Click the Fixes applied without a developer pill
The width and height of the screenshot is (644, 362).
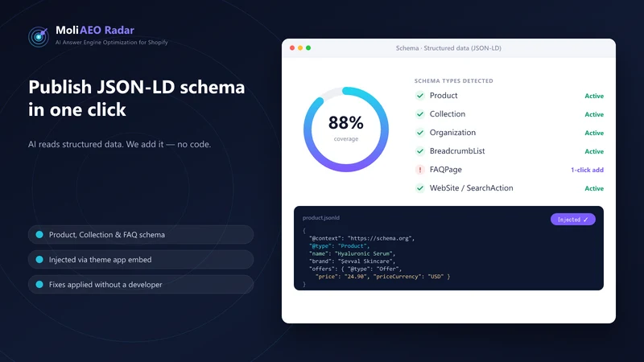coord(140,285)
